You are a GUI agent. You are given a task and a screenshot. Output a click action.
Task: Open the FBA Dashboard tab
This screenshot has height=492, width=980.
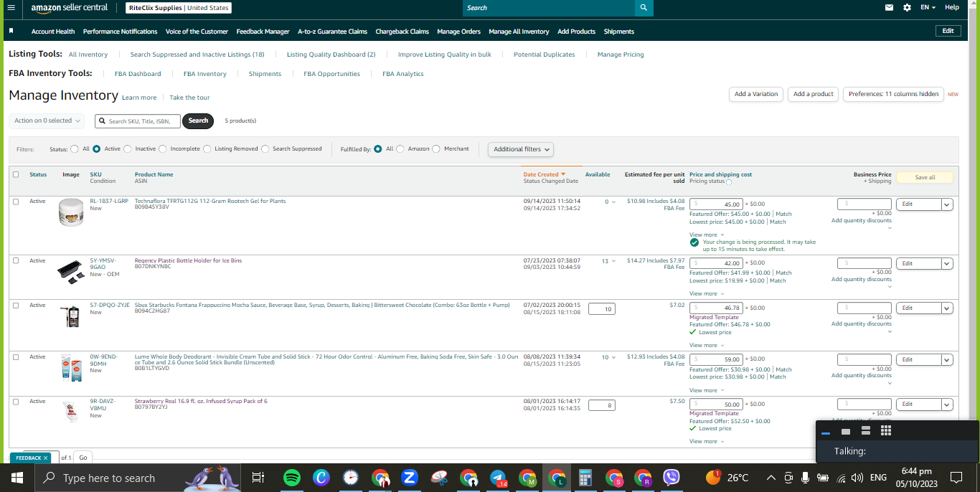[138, 74]
